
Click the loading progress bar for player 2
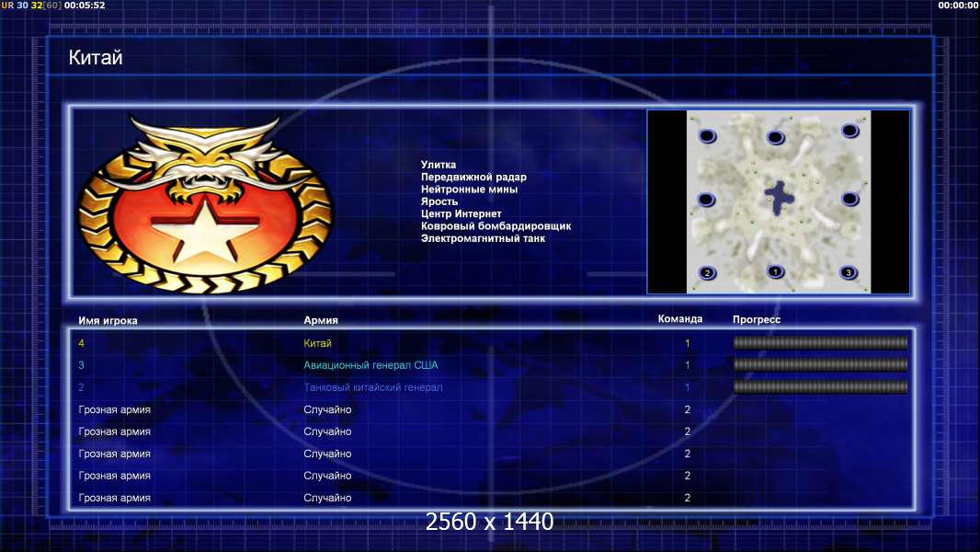(x=820, y=387)
